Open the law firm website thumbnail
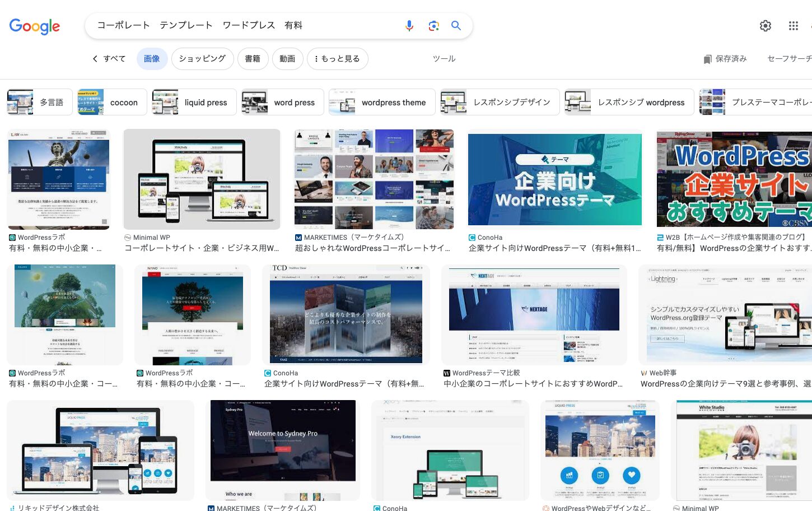812x511 pixels. [59, 179]
